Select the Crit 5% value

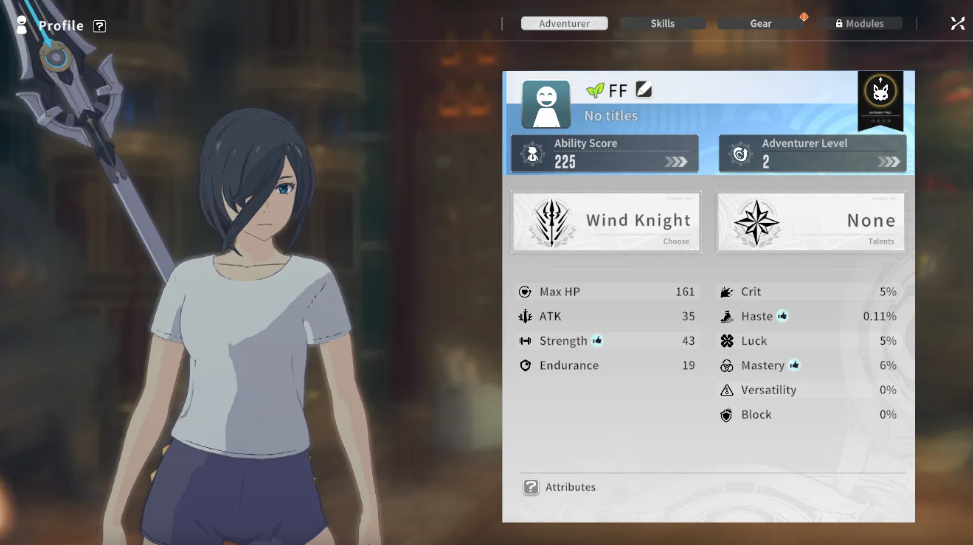888,292
